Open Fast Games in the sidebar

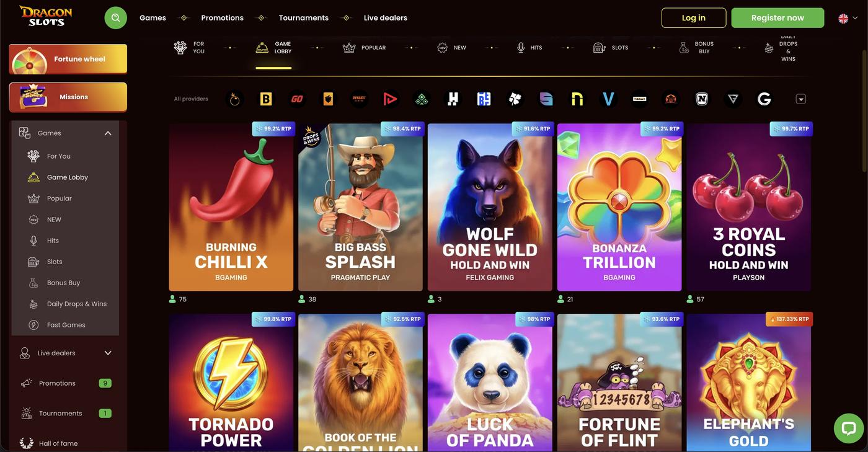coord(66,325)
